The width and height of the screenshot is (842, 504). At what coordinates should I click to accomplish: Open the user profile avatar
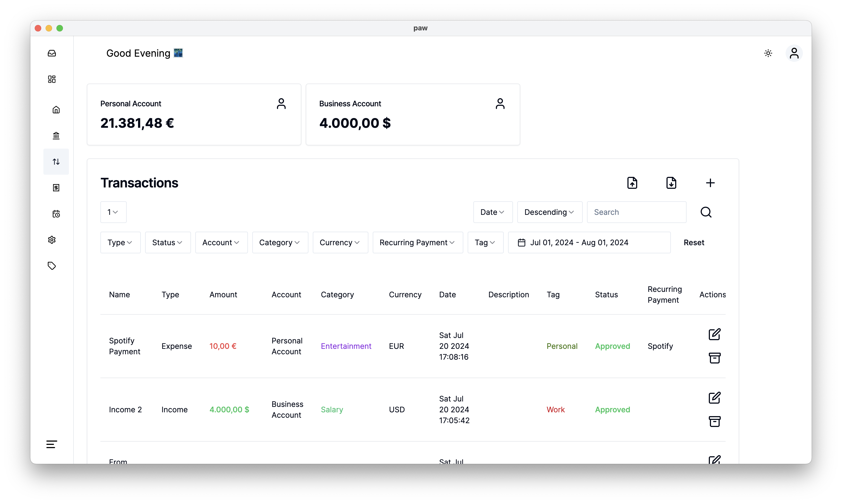[794, 53]
